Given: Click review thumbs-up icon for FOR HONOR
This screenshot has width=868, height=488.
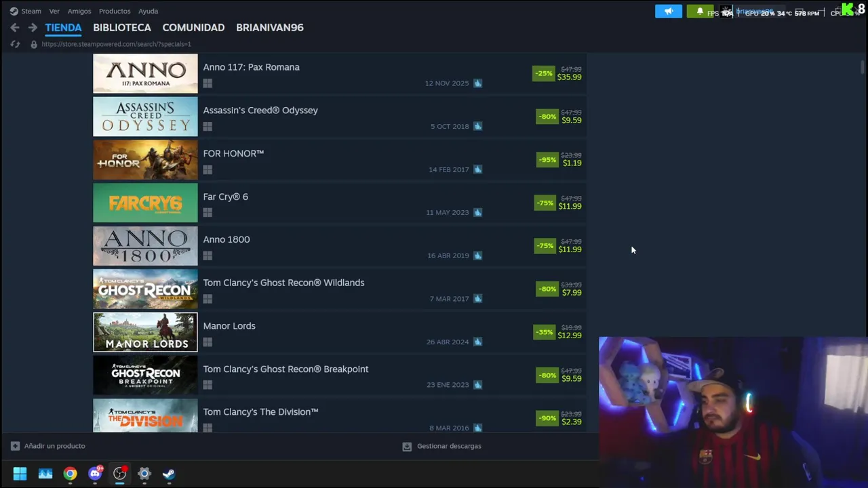Looking at the screenshot, I should coord(477,169).
